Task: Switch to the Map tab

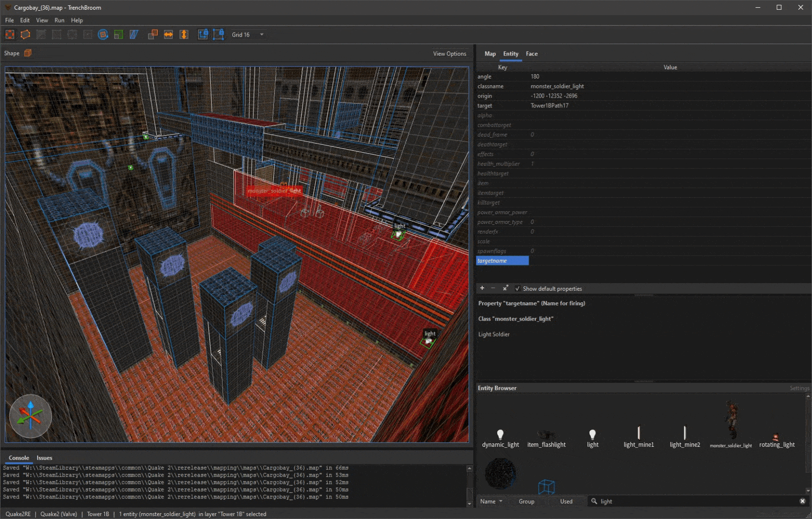Action: 490,54
